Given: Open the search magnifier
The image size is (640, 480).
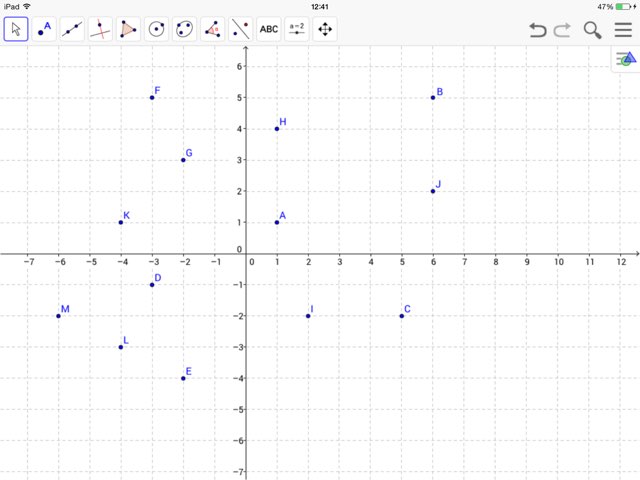Looking at the screenshot, I should point(592,30).
